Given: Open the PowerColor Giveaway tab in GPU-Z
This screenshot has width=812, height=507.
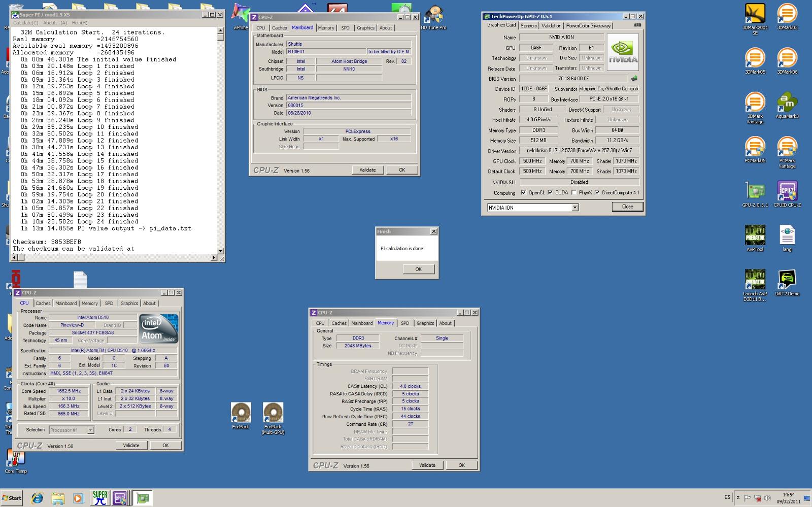Looking at the screenshot, I should pos(588,25).
